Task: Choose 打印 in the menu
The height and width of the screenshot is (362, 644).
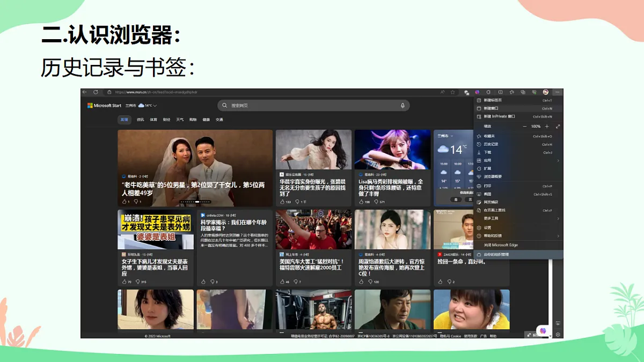Action: pyautogui.click(x=518, y=186)
